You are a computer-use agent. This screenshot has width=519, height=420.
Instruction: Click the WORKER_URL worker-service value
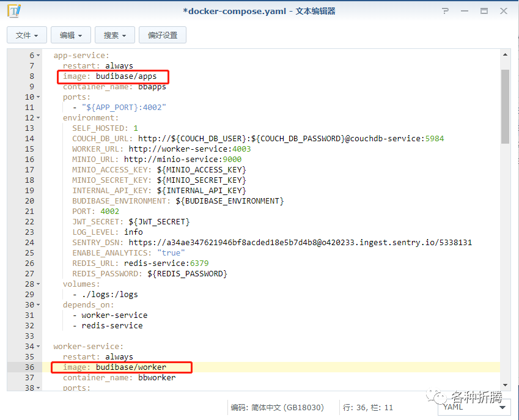[x=190, y=149]
